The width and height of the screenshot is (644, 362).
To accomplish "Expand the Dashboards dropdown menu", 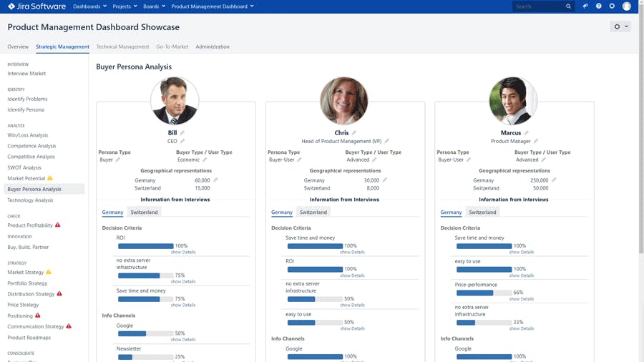I will [x=89, y=6].
